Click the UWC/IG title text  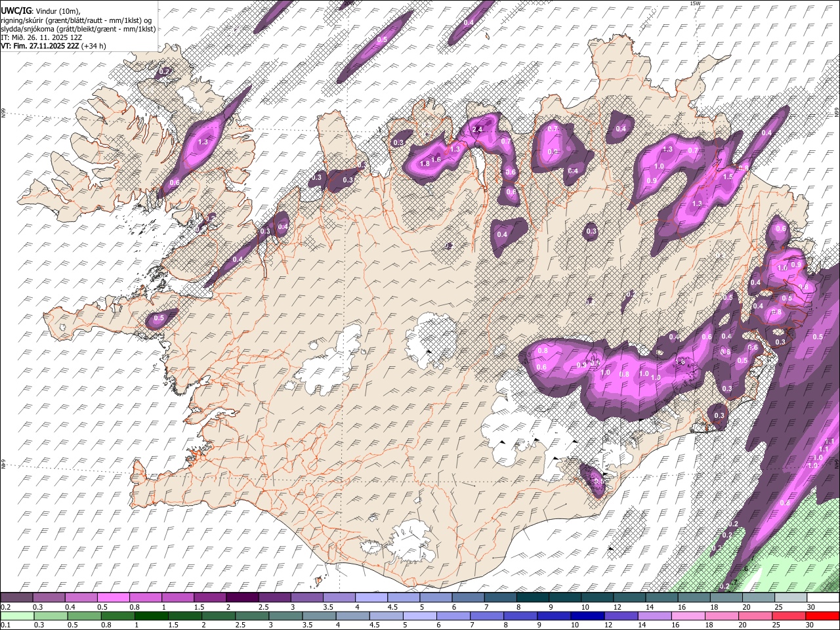point(16,10)
